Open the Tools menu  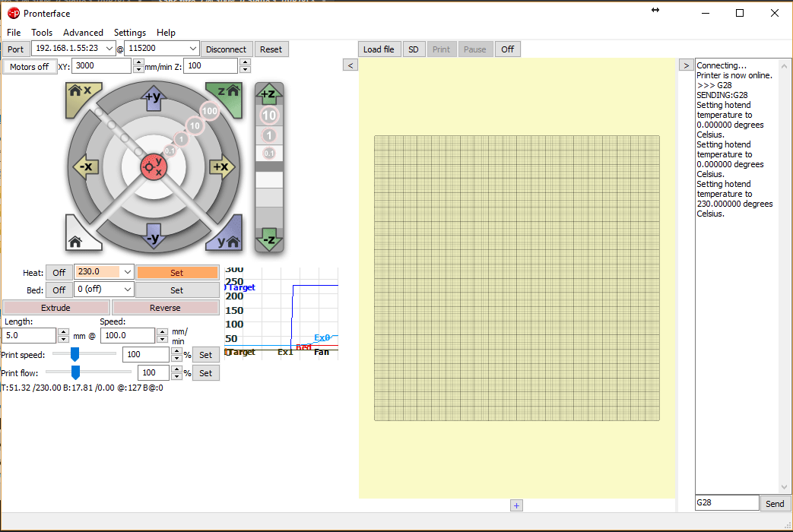[x=42, y=33]
